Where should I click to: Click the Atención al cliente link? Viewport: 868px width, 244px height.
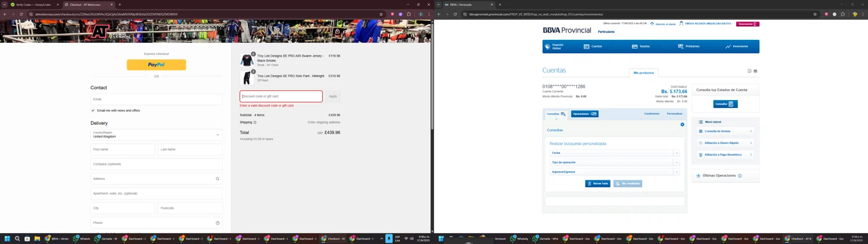coord(663,24)
